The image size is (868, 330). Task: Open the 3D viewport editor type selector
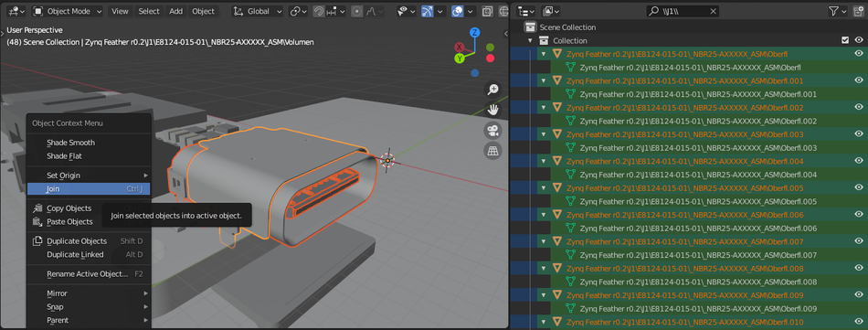pyautogui.click(x=16, y=11)
